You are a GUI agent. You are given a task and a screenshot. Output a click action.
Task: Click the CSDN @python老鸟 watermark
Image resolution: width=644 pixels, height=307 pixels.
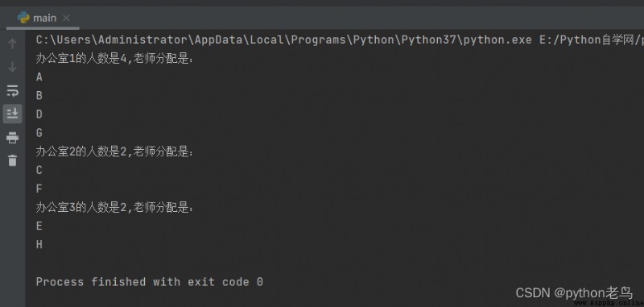pos(574,293)
